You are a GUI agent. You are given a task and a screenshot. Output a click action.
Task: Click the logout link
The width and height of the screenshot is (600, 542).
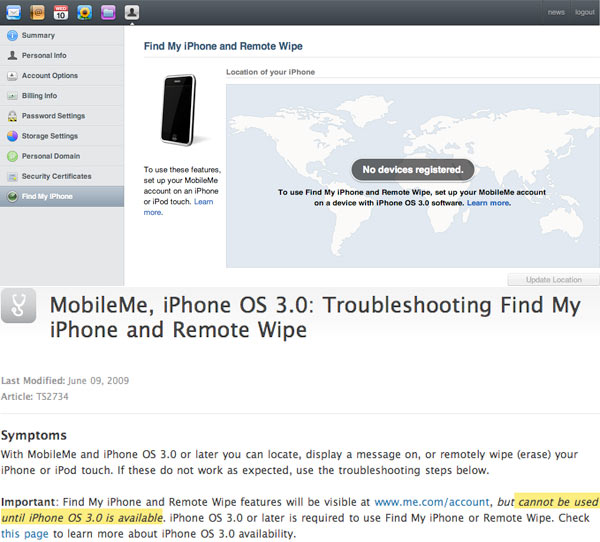(x=584, y=12)
